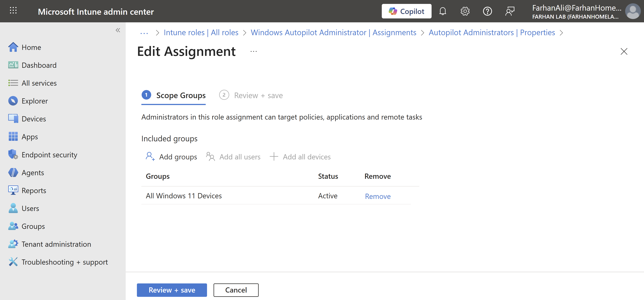The image size is (644, 300).
Task: Click the blue Review + save button
Action: pyautogui.click(x=172, y=290)
